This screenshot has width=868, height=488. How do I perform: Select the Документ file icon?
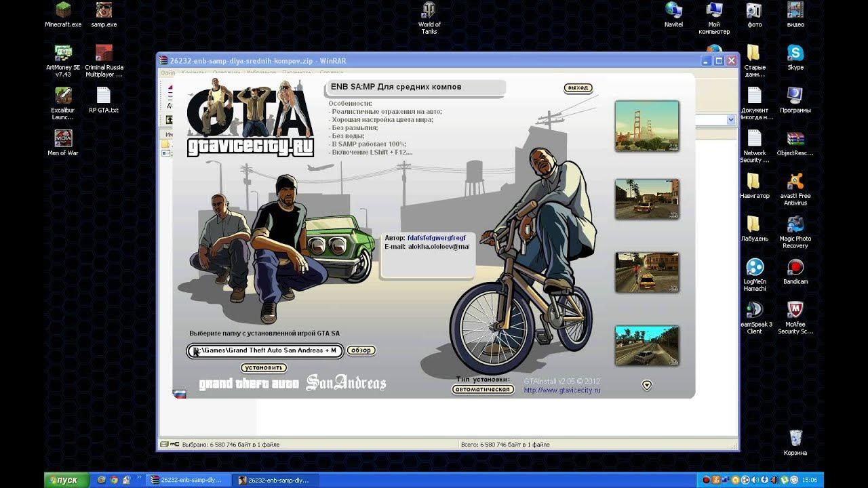[x=755, y=104]
